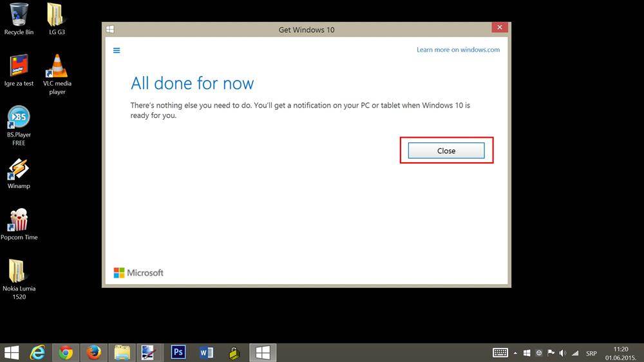The height and width of the screenshot is (362, 644).
Task: Launch Firefox from the taskbar
Action: tap(94, 352)
